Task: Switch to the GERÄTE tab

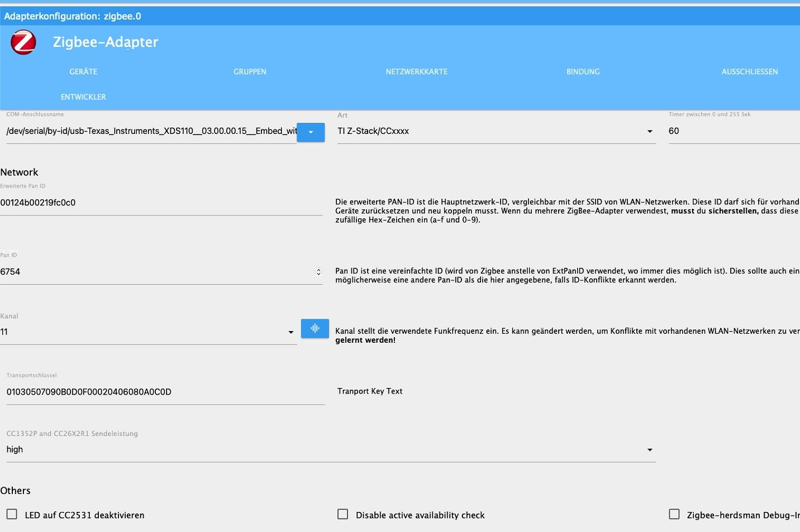Action: [x=83, y=72]
